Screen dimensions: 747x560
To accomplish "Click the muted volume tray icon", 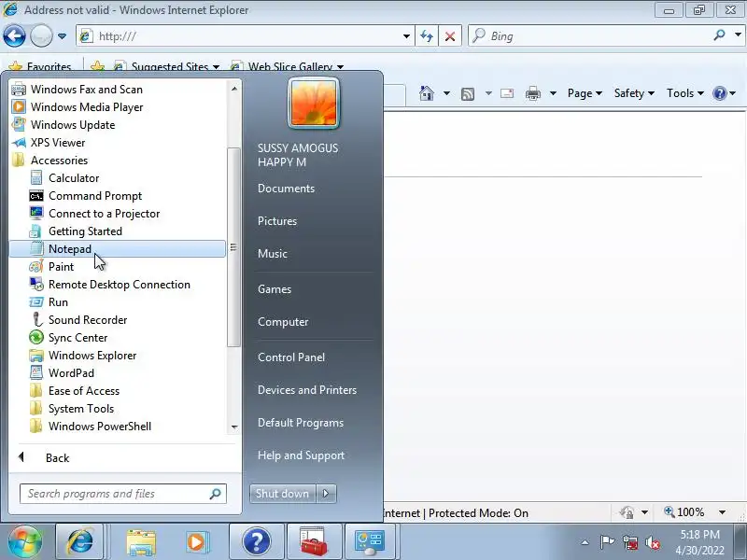I will point(652,542).
